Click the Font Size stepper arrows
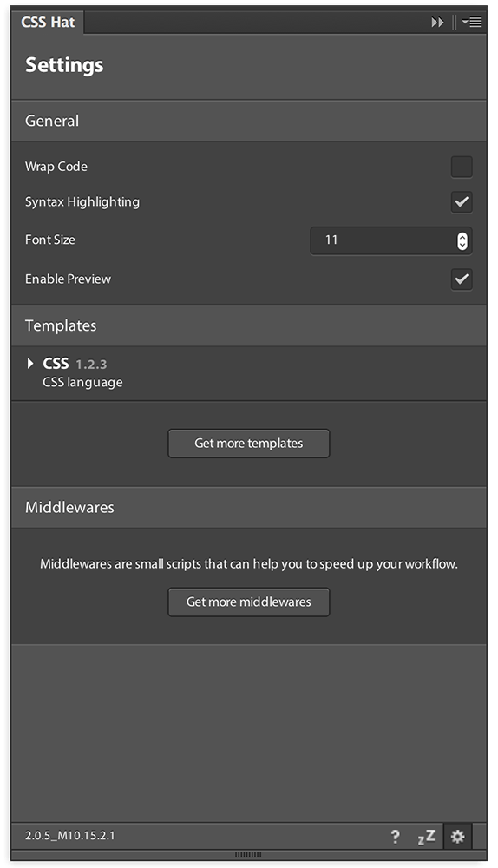The height and width of the screenshot is (868, 498). click(462, 240)
